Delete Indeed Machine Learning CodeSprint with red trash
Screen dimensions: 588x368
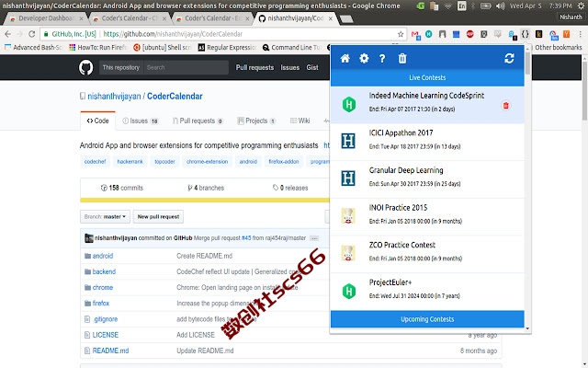[x=505, y=106]
